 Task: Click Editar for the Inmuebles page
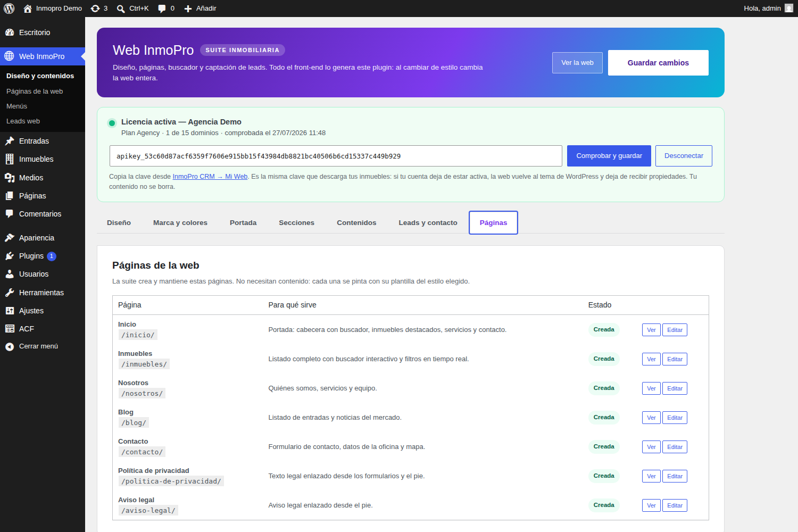(675, 359)
